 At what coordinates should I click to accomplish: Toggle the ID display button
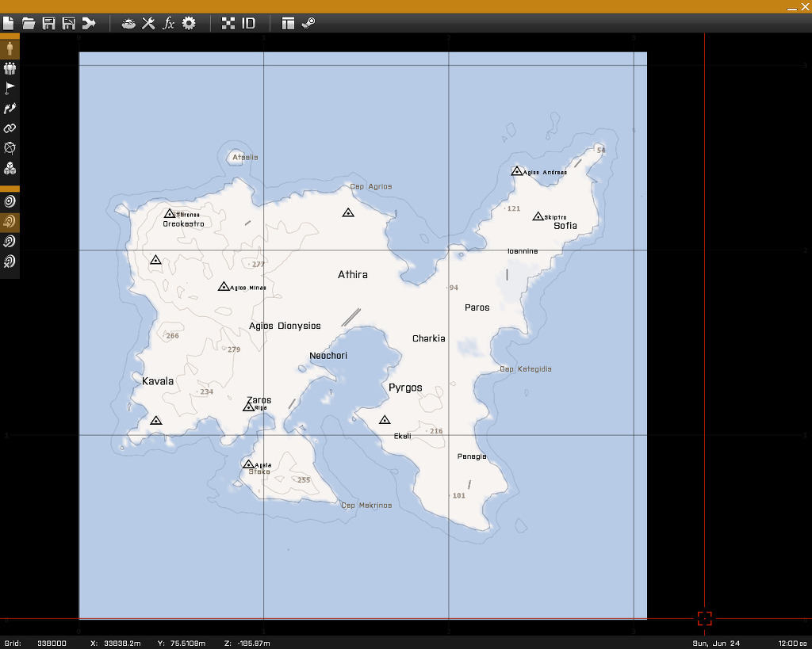pyautogui.click(x=249, y=23)
